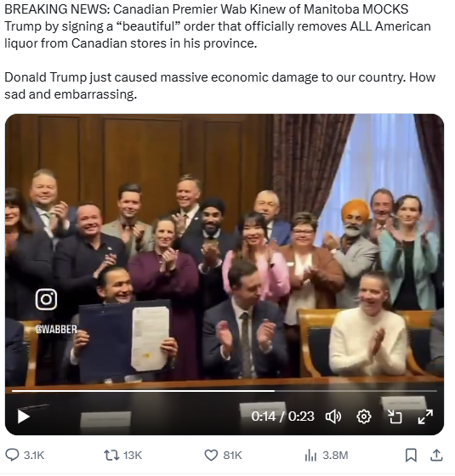Click the 13K repost count

tap(133, 456)
